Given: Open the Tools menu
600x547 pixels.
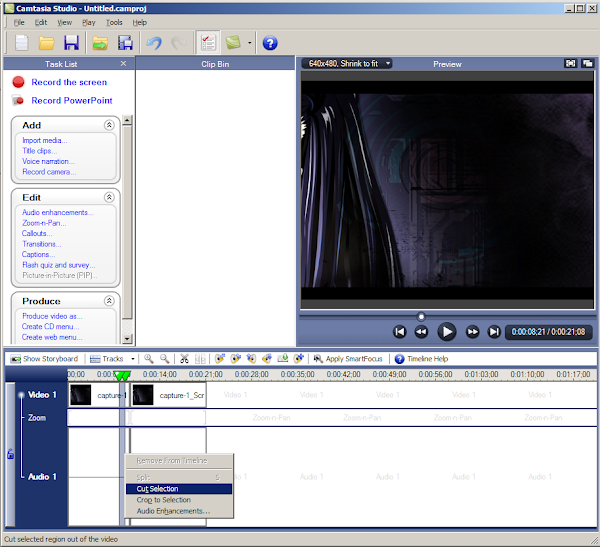Looking at the screenshot, I should click(x=114, y=21).
